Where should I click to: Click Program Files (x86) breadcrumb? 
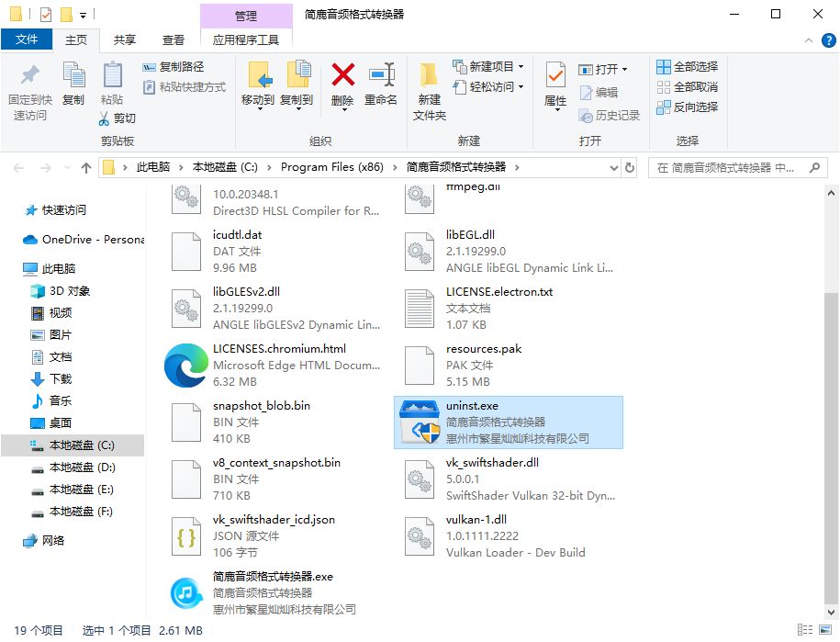[x=332, y=167]
